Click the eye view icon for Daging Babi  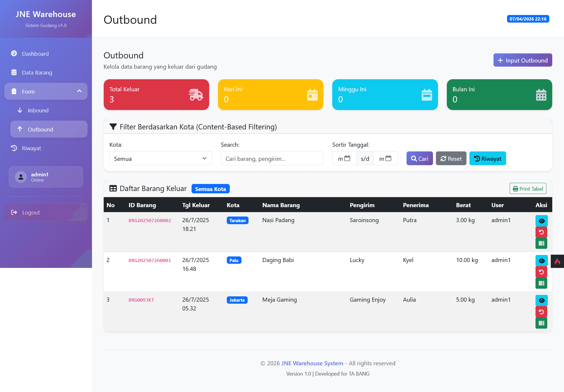click(x=541, y=261)
